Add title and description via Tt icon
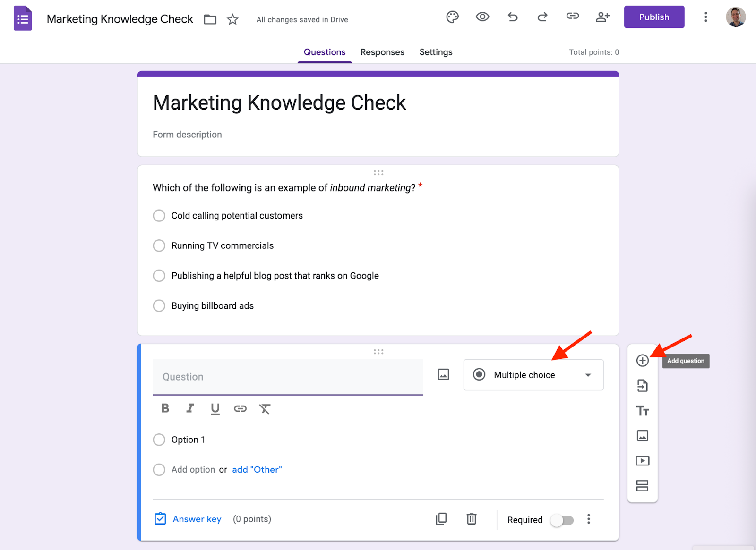 tap(642, 411)
